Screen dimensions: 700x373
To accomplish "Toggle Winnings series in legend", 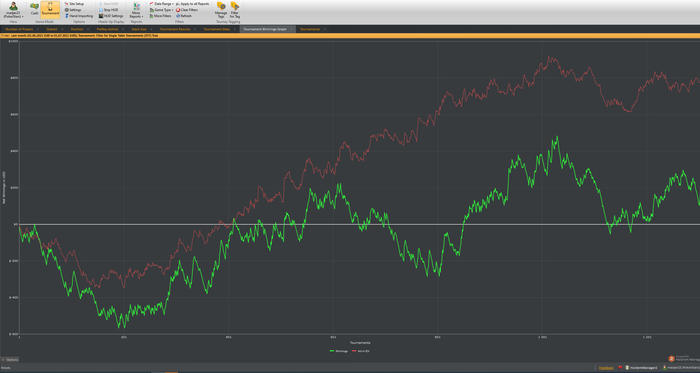I will 338,351.
